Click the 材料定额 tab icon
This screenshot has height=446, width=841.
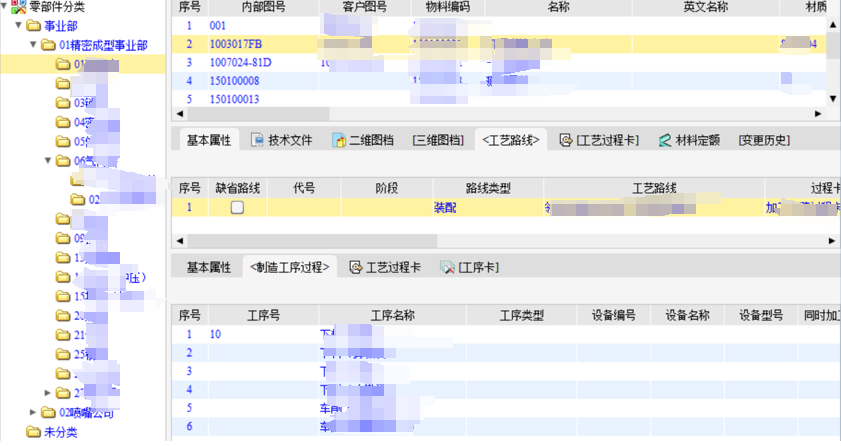tap(665, 140)
